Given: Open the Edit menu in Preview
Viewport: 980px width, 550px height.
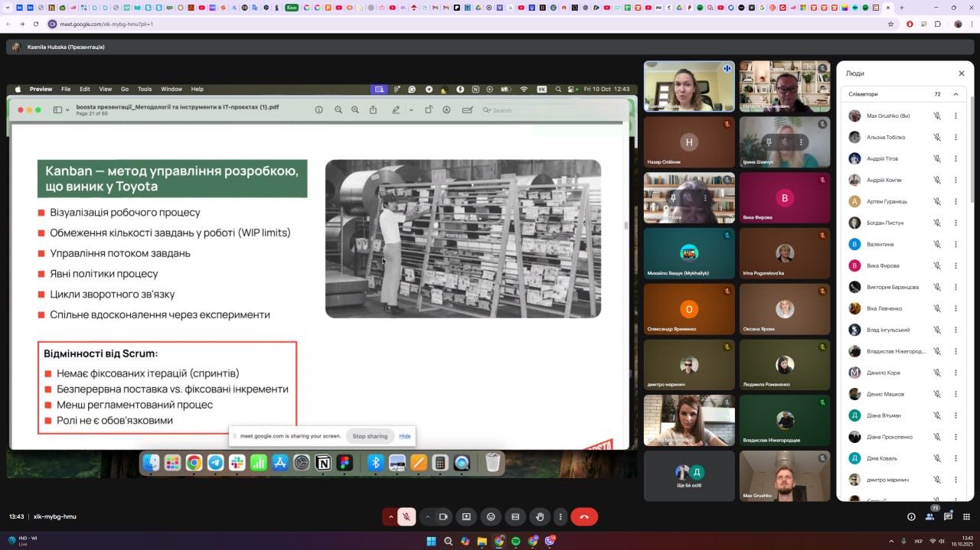Looking at the screenshot, I should point(85,89).
